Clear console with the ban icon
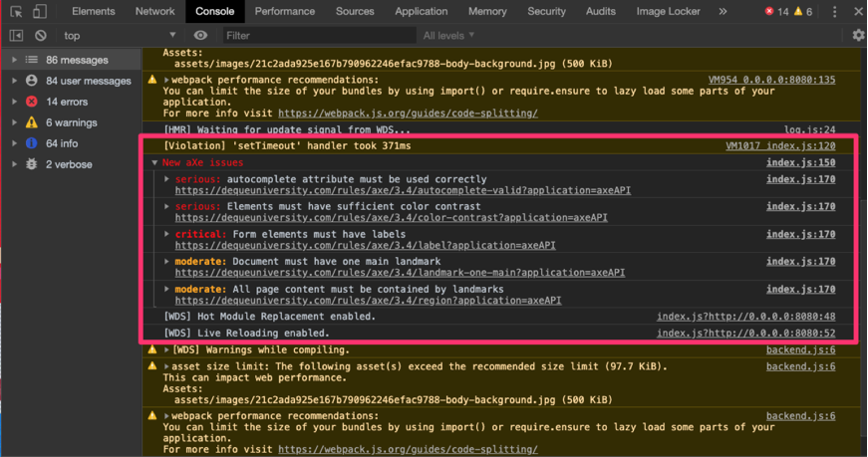The height and width of the screenshot is (457, 868). click(41, 36)
